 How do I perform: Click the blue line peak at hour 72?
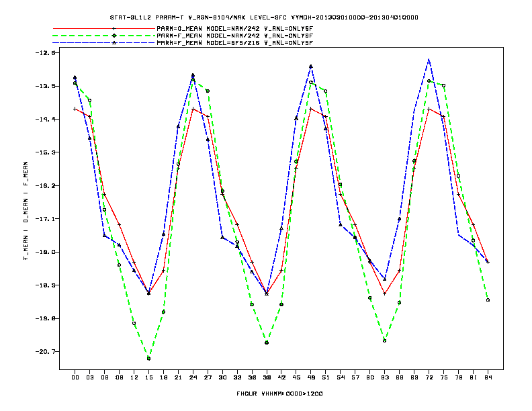[429, 59]
